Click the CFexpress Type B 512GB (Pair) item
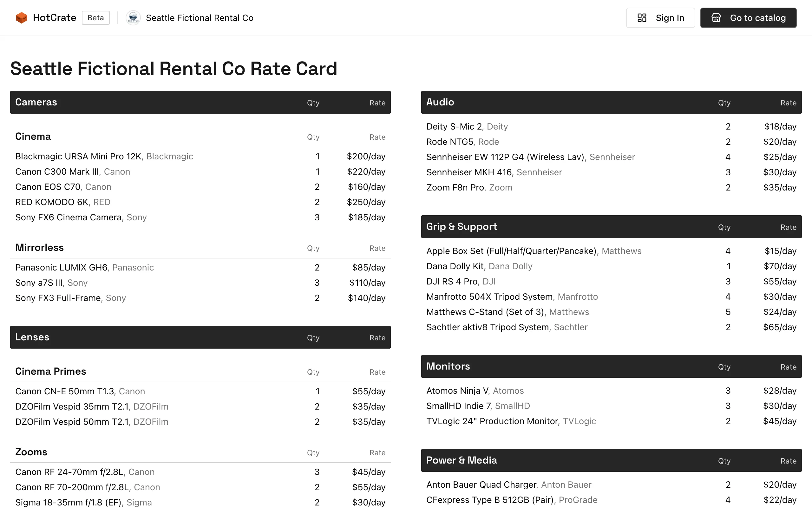The height and width of the screenshot is (508, 812). 611,500
